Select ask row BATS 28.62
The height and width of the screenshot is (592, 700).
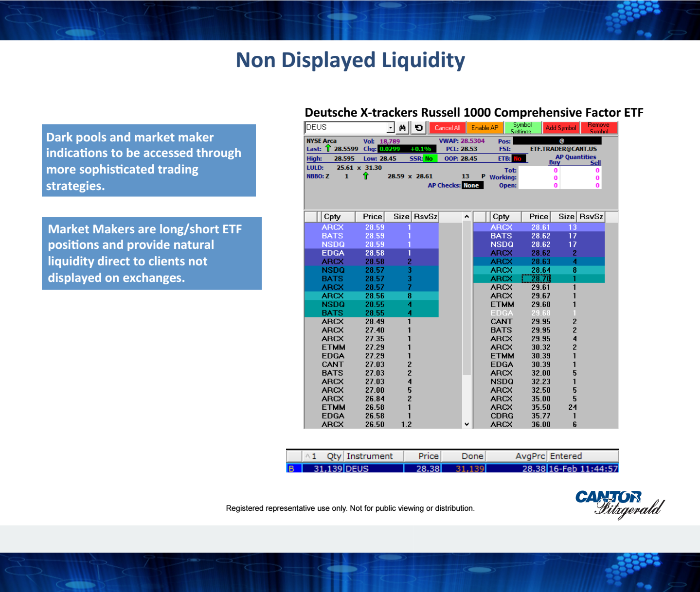click(x=539, y=236)
